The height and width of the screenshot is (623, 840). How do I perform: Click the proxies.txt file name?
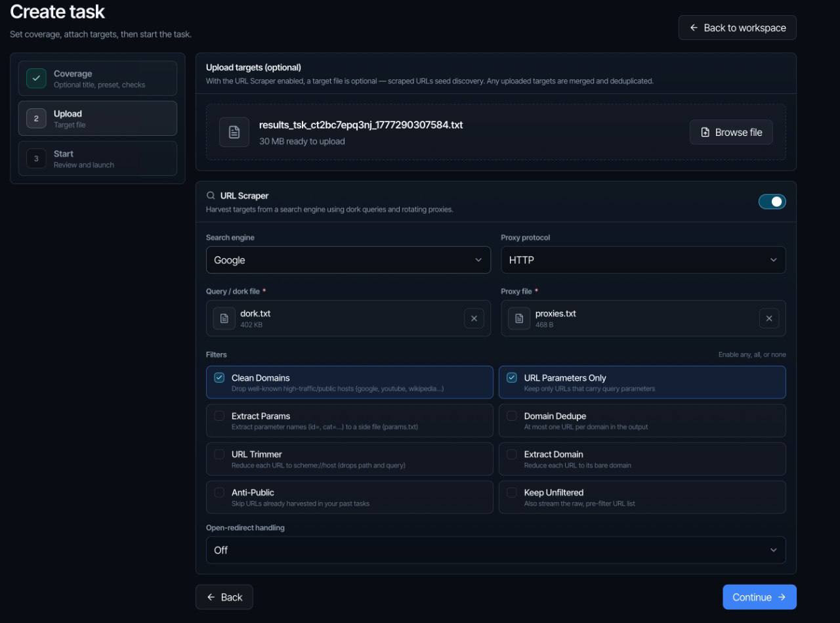click(555, 313)
